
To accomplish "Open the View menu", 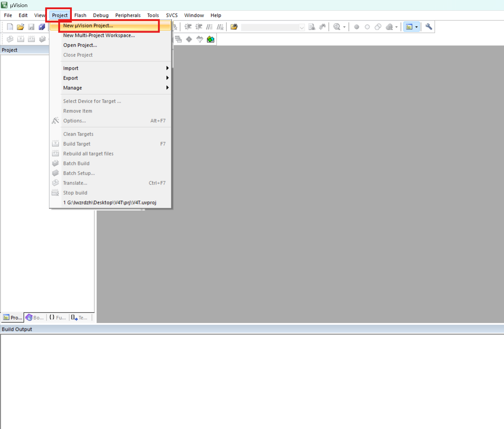I will pos(39,15).
